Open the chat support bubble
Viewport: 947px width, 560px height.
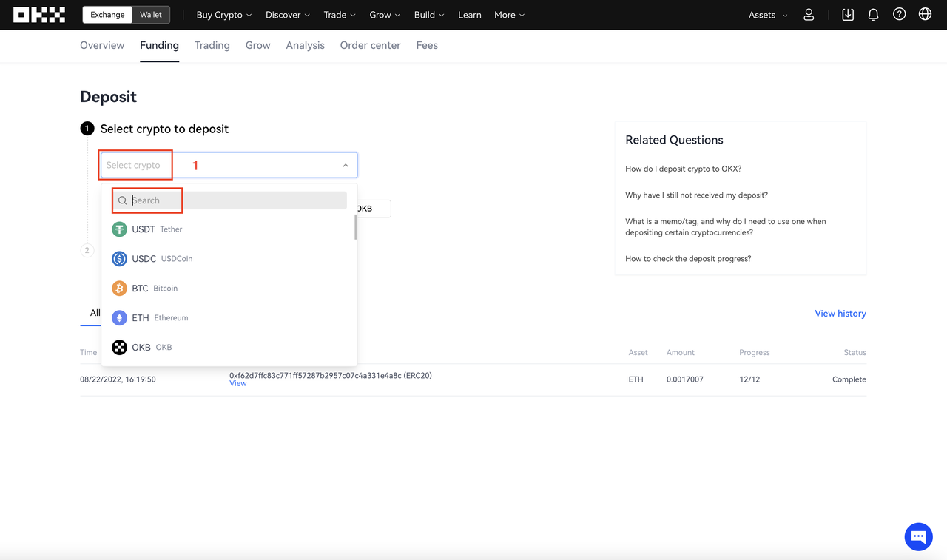tap(918, 536)
